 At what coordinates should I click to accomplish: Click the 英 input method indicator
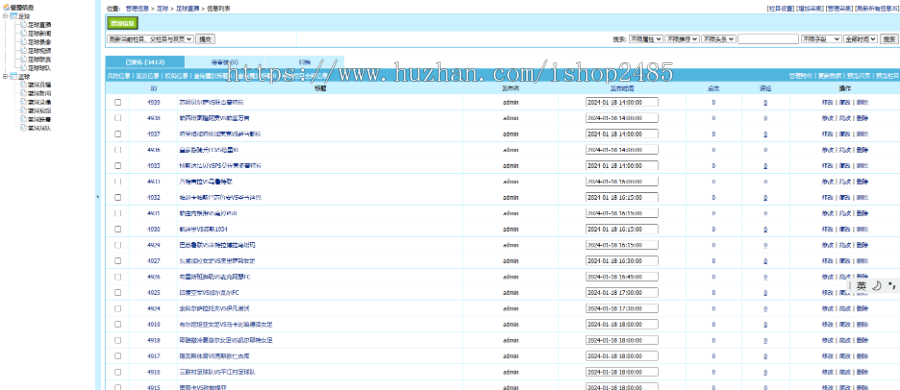coord(861,285)
